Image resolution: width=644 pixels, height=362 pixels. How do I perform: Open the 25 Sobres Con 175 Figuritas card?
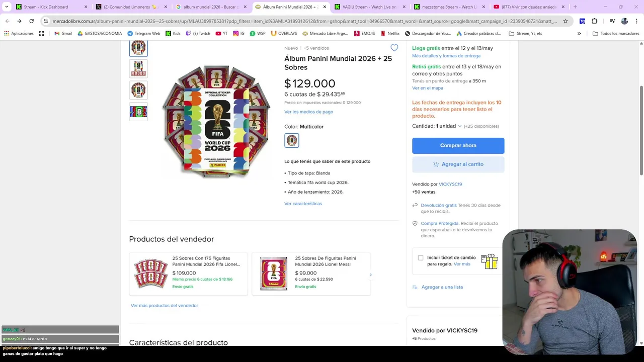click(x=189, y=274)
